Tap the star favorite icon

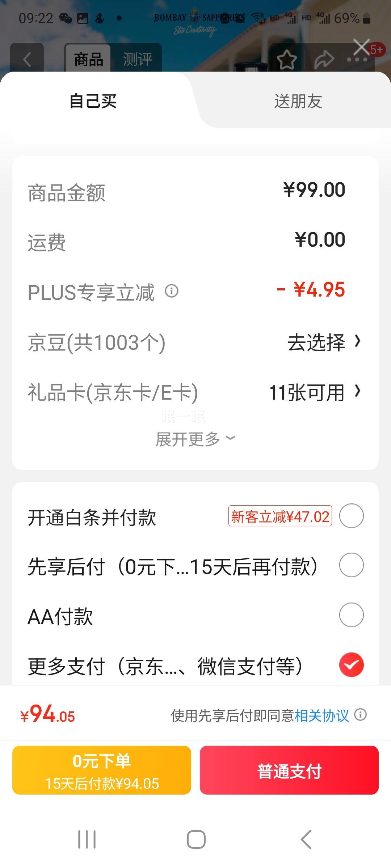(287, 60)
